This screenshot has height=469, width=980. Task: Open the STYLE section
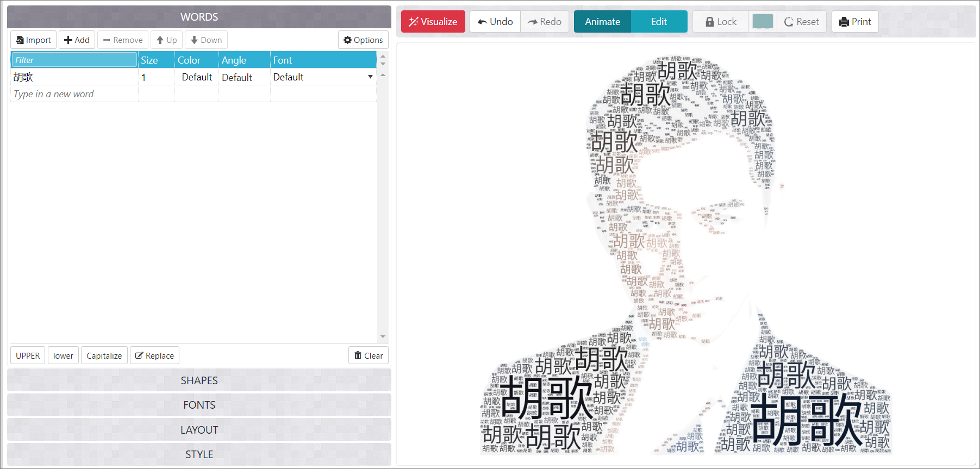coord(199,454)
